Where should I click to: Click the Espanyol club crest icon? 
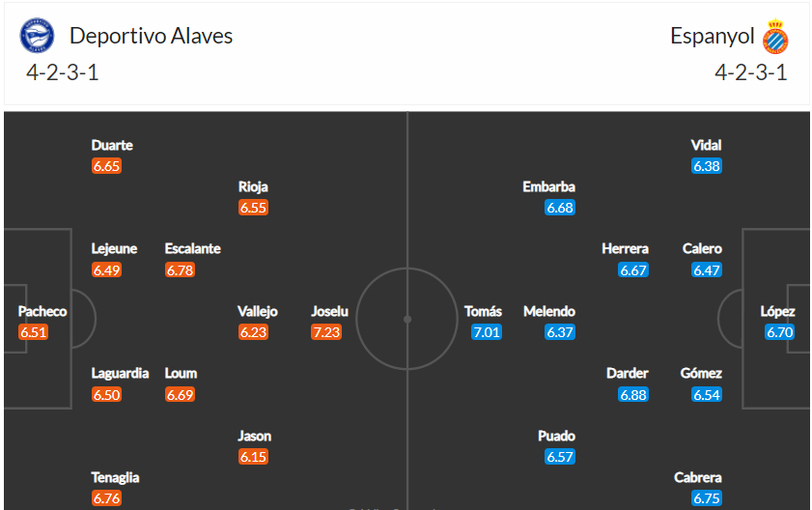tap(775, 36)
